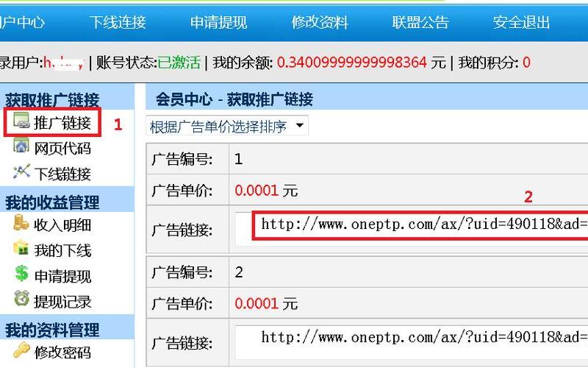
Task: Click account status 已激活 text
Action: coord(179,63)
